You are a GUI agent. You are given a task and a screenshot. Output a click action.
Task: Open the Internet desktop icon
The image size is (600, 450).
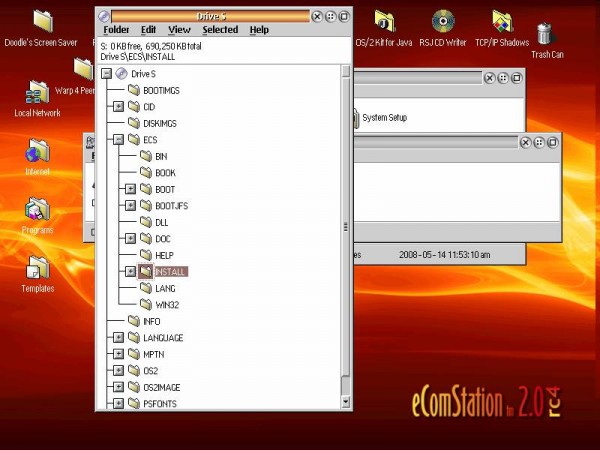pyautogui.click(x=37, y=152)
